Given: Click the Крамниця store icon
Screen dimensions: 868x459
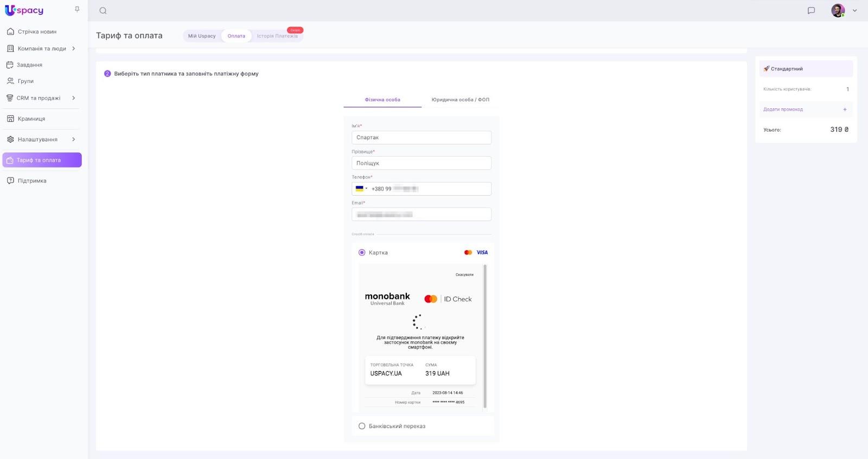Looking at the screenshot, I should pyautogui.click(x=10, y=119).
